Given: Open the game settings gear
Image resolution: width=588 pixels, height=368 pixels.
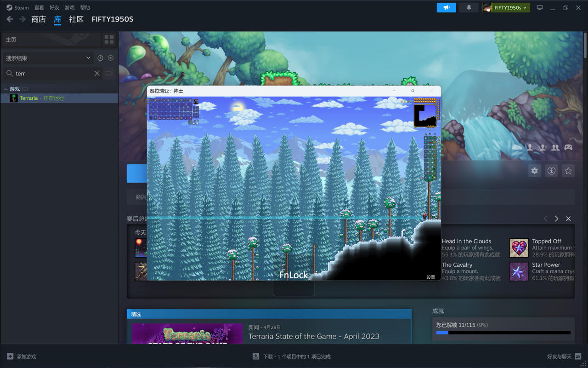Looking at the screenshot, I should [534, 171].
